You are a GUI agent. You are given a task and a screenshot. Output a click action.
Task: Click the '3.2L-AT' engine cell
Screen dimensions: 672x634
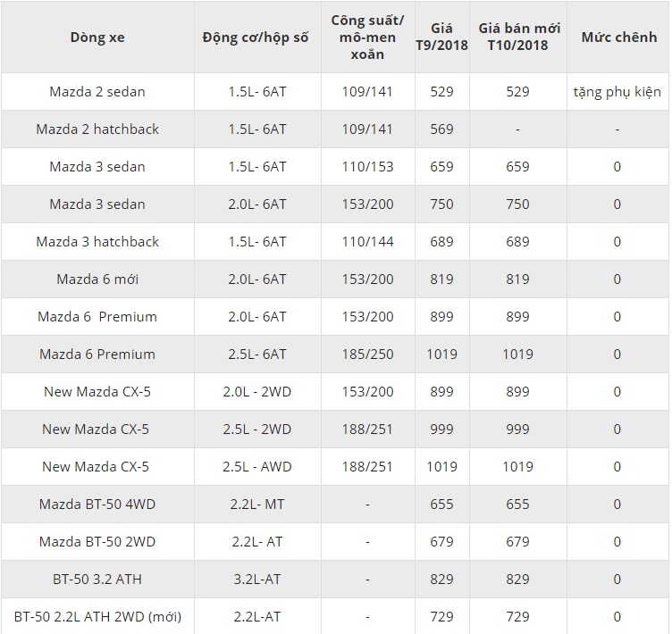coord(256,579)
